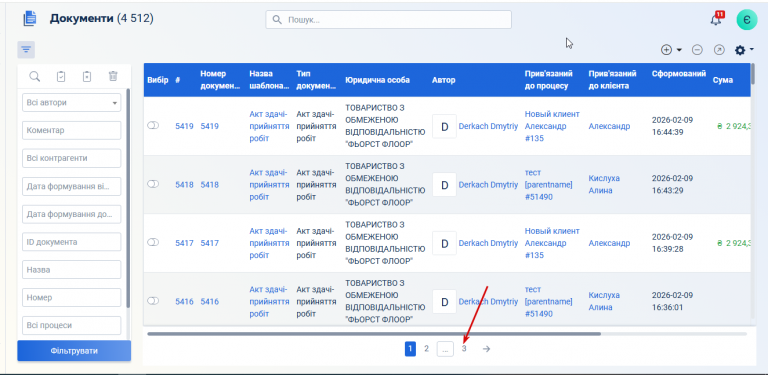Click the magnifier icon in filter panel
Viewport: 768px width, 375px height.
tap(35, 76)
